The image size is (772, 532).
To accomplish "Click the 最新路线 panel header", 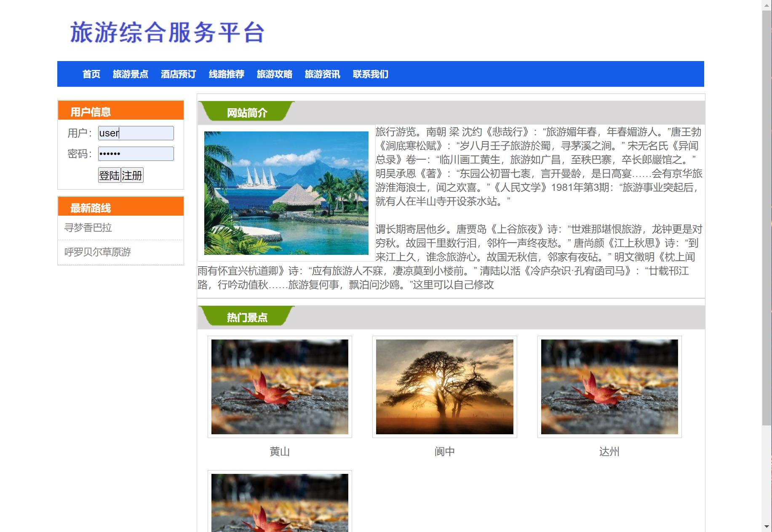I will tap(120, 207).
